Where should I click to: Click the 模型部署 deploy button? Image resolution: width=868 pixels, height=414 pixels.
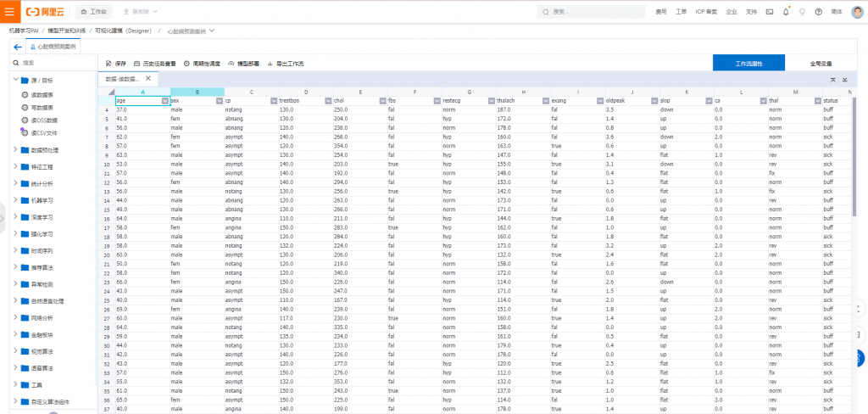pos(243,64)
